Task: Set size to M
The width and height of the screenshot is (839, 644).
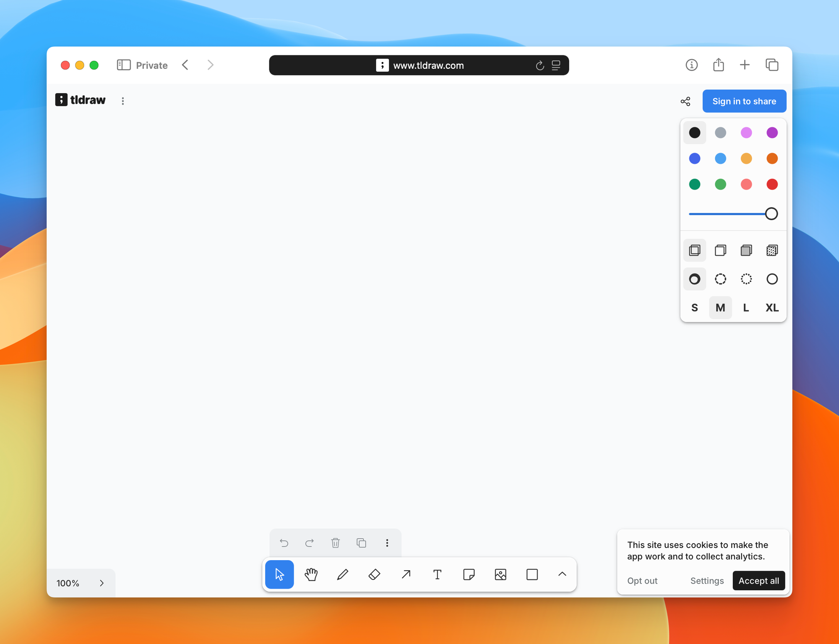Action: pyautogui.click(x=721, y=308)
